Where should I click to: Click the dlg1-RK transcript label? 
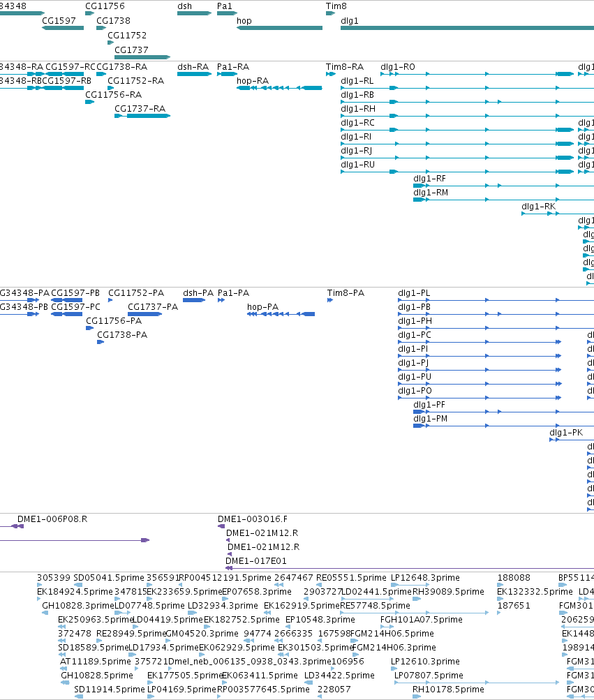(539, 207)
